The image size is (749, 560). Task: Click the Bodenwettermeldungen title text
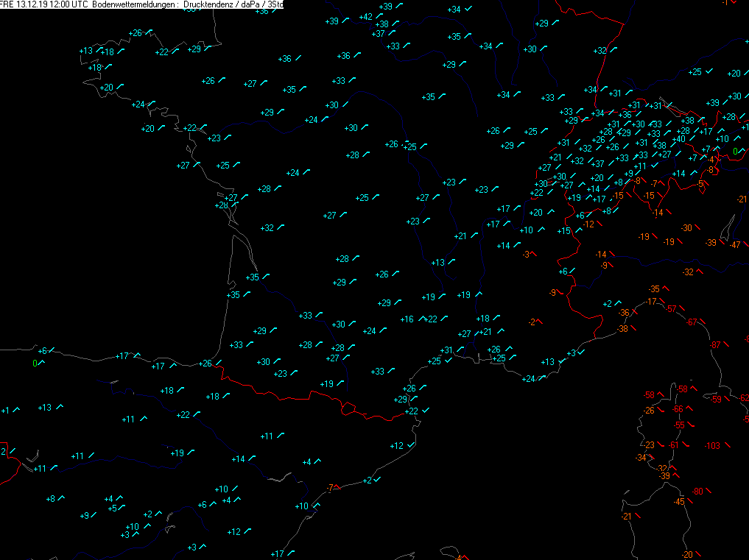pyautogui.click(x=136, y=4)
